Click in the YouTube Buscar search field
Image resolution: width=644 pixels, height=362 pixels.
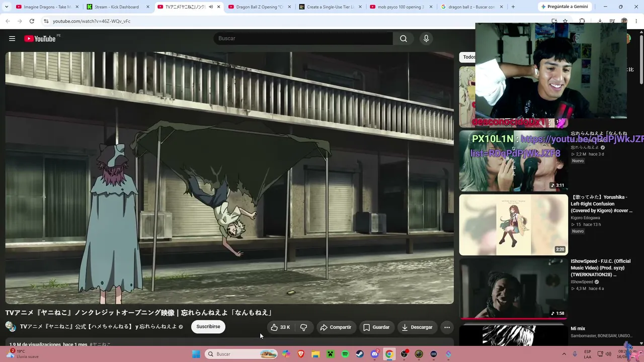[x=303, y=39]
